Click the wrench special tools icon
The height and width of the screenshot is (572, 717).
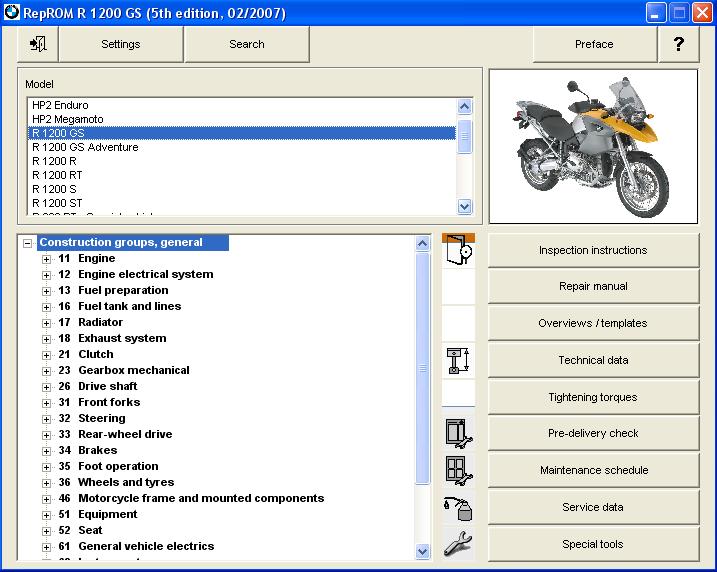(x=458, y=544)
